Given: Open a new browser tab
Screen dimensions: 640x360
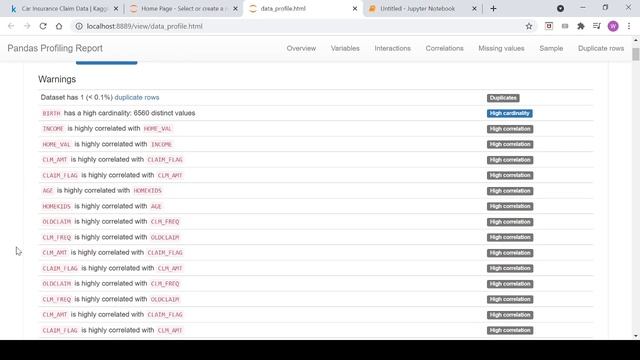Looking at the screenshot, I should click(493, 9).
